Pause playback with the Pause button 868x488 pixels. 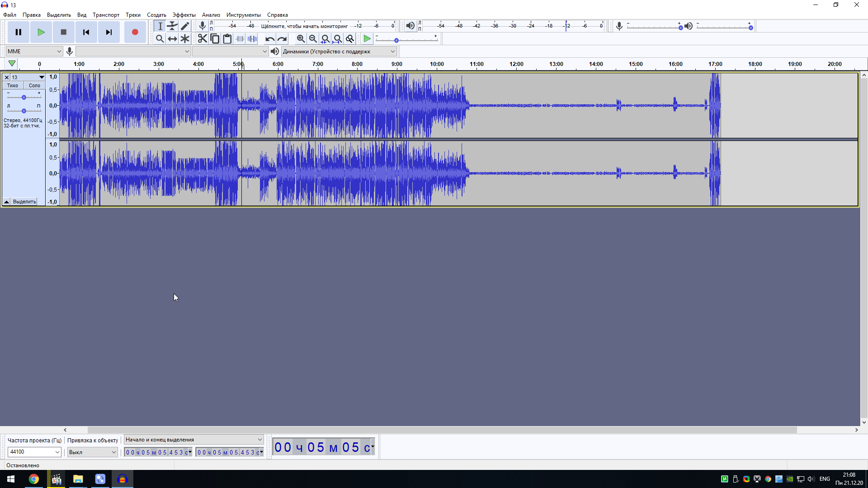[19, 32]
